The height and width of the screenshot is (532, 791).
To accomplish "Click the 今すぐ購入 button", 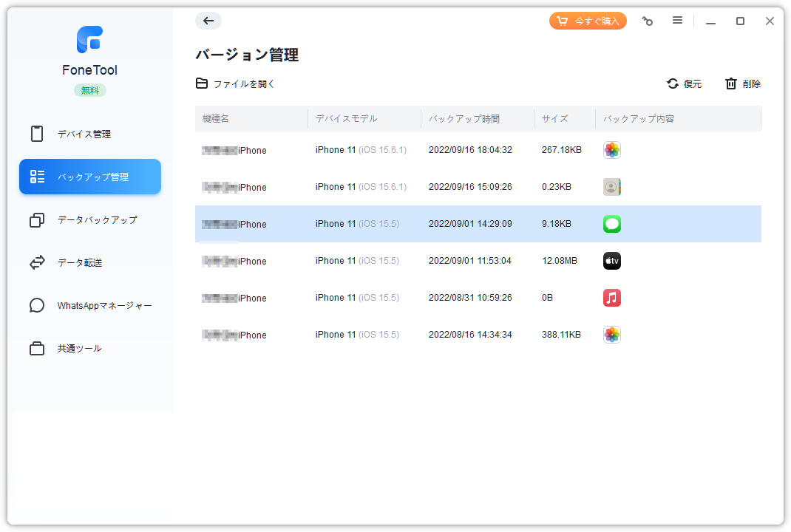I will click(x=588, y=21).
